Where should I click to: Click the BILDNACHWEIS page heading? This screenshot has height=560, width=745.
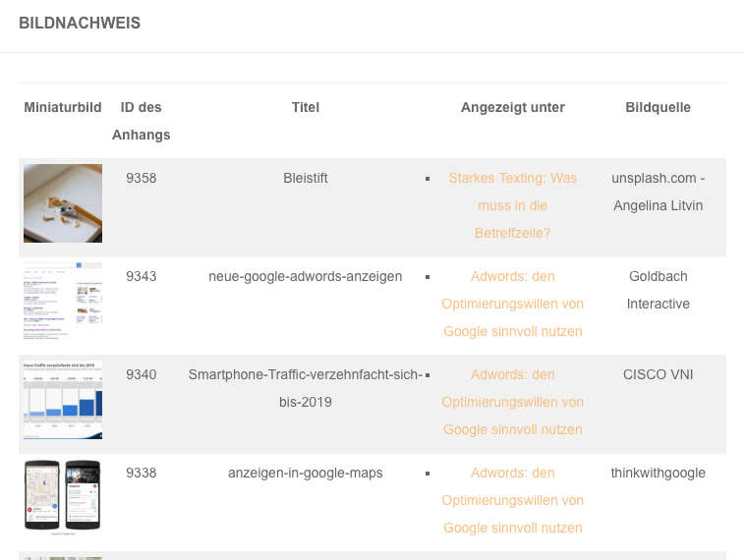[80, 23]
